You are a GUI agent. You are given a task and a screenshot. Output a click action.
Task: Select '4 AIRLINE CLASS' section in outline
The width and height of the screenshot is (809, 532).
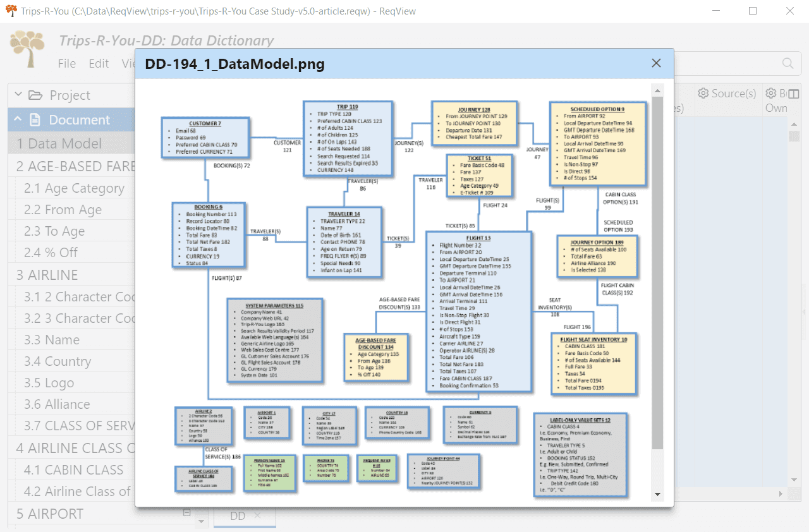(72, 448)
